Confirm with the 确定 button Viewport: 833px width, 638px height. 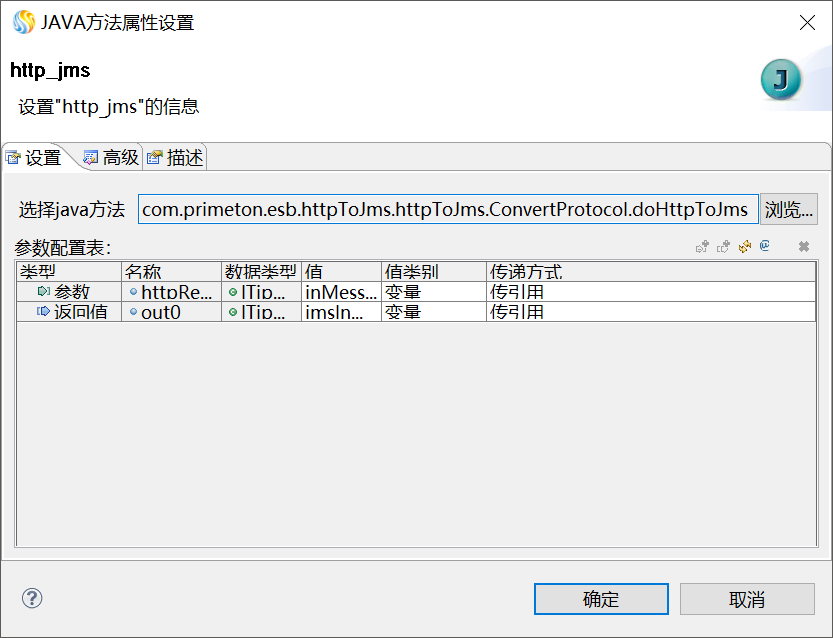click(x=601, y=599)
